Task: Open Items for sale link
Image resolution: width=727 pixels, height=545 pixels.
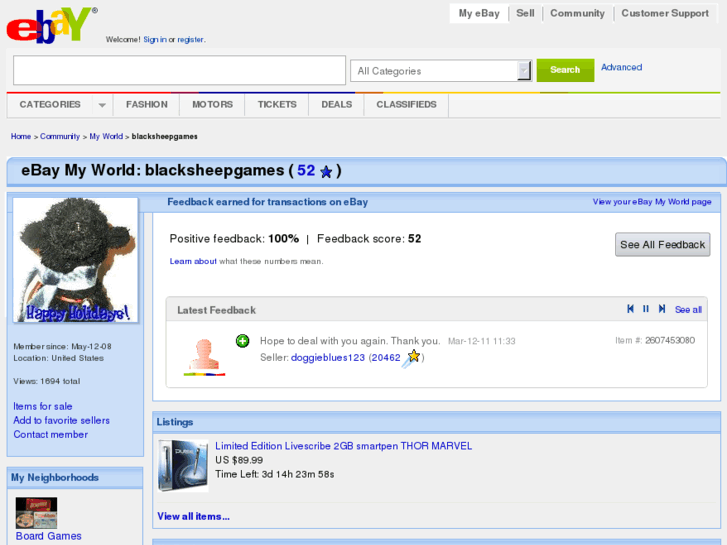Action: coord(43,406)
